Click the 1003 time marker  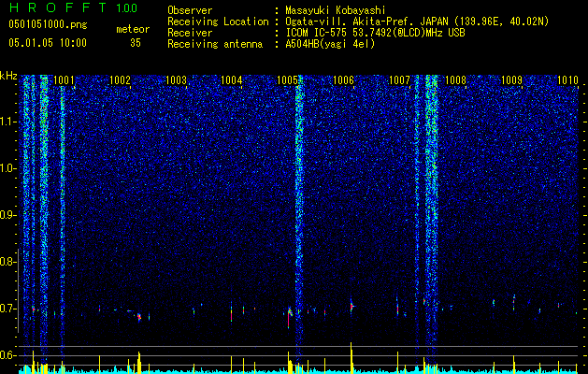(x=176, y=79)
